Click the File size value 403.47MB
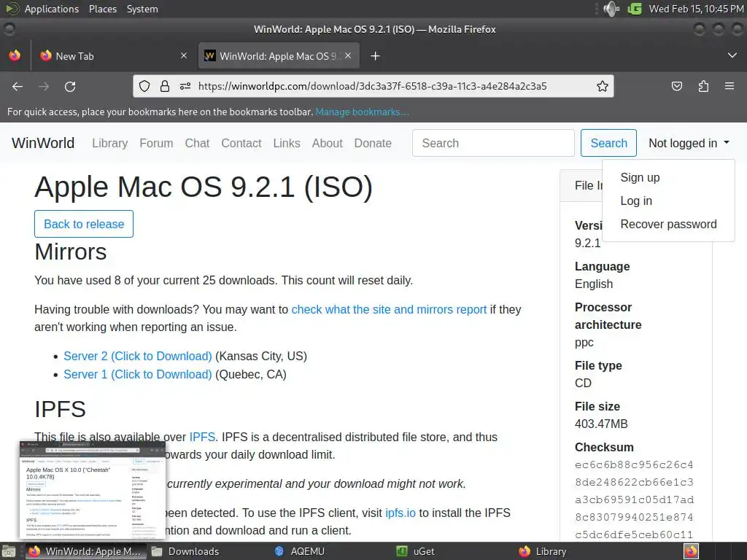The image size is (747, 560). 601,424
